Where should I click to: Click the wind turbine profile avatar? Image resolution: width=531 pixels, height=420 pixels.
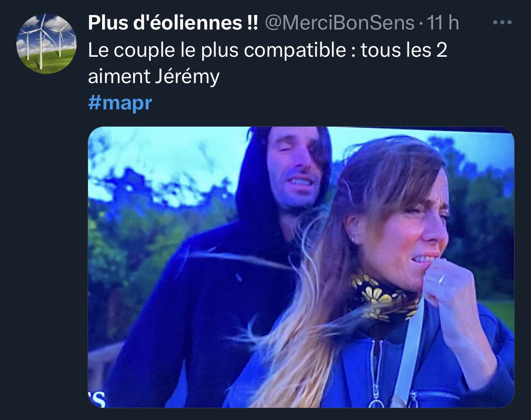pos(46,43)
